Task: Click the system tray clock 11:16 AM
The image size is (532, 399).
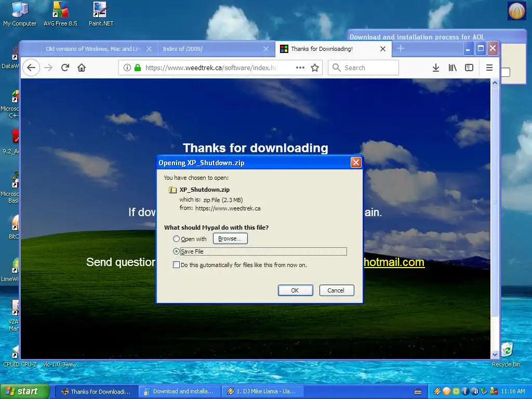Action: point(513,392)
